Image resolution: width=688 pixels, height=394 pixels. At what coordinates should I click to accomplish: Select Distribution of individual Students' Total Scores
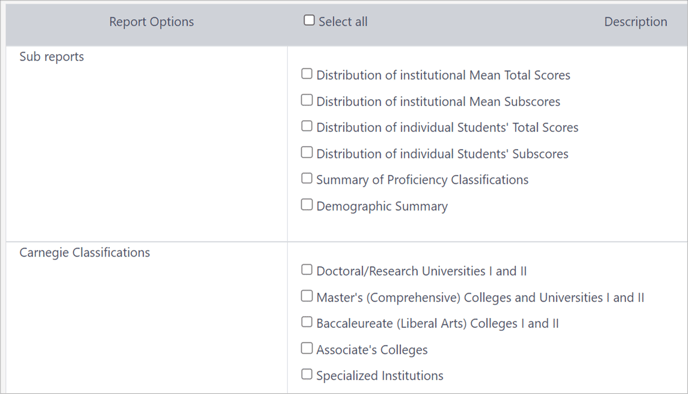(x=307, y=126)
